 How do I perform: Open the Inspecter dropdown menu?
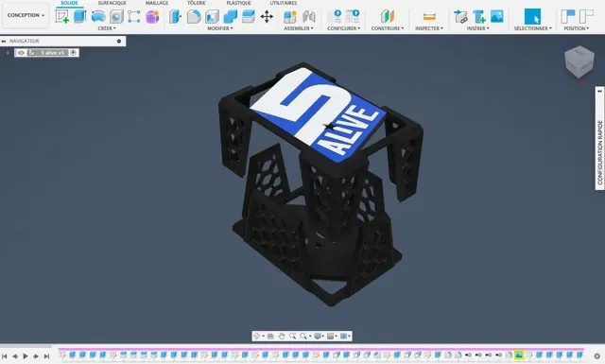pos(429,28)
